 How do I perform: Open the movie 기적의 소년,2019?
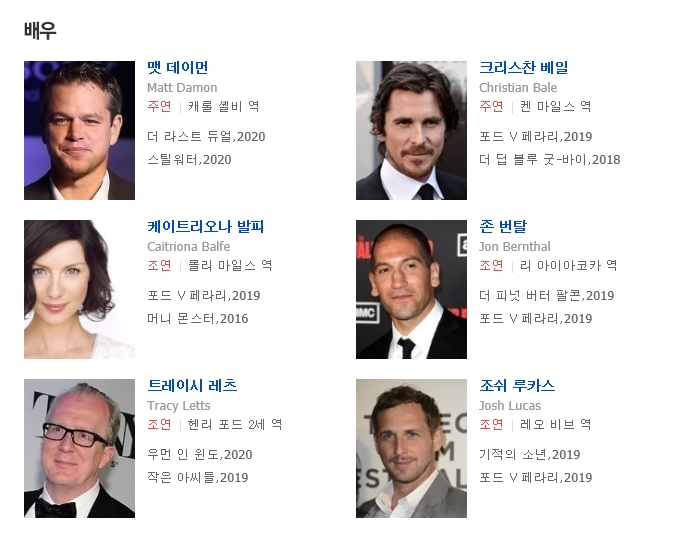click(x=530, y=454)
